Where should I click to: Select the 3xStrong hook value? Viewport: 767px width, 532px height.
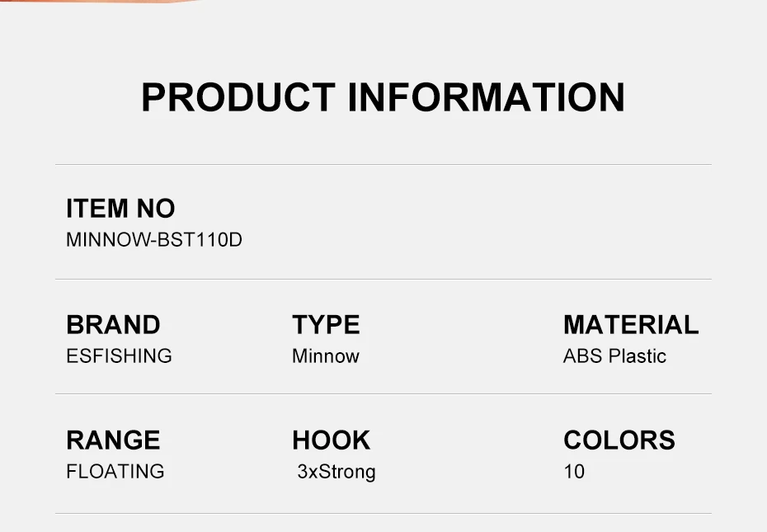point(336,472)
